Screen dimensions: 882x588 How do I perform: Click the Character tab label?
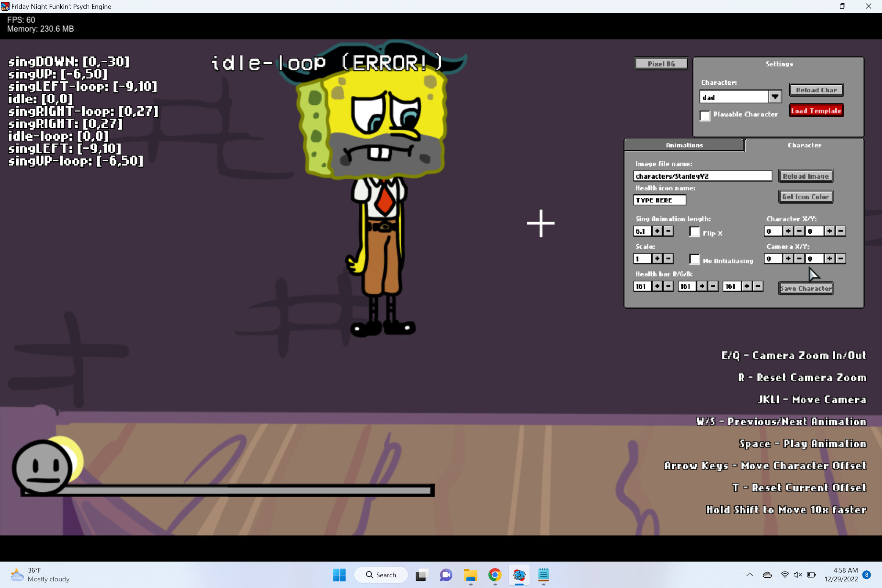pyautogui.click(x=804, y=145)
